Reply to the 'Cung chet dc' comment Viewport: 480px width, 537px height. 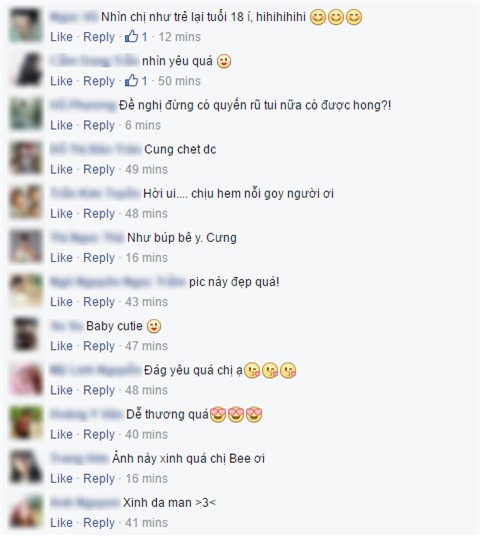pyautogui.click(x=99, y=170)
